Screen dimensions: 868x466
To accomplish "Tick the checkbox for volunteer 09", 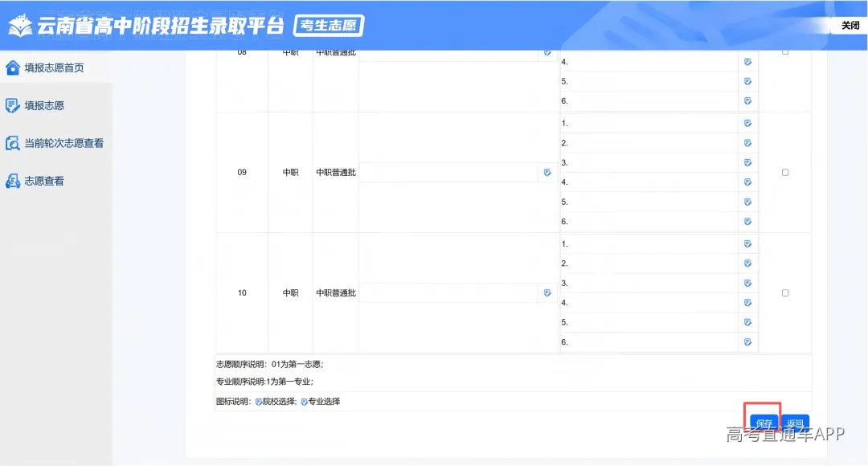I will pyautogui.click(x=785, y=172).
